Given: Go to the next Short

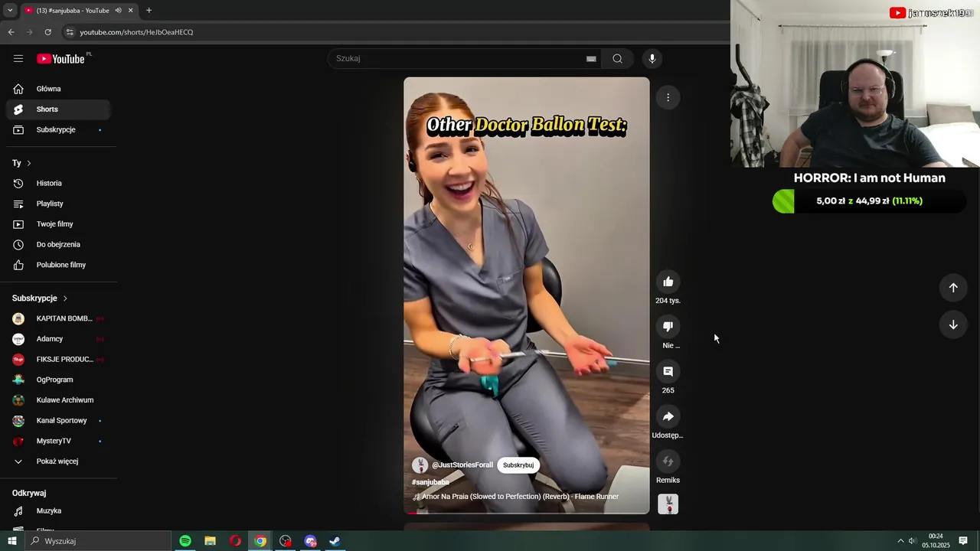Looking at the screenshot, I should pos(953,324).
